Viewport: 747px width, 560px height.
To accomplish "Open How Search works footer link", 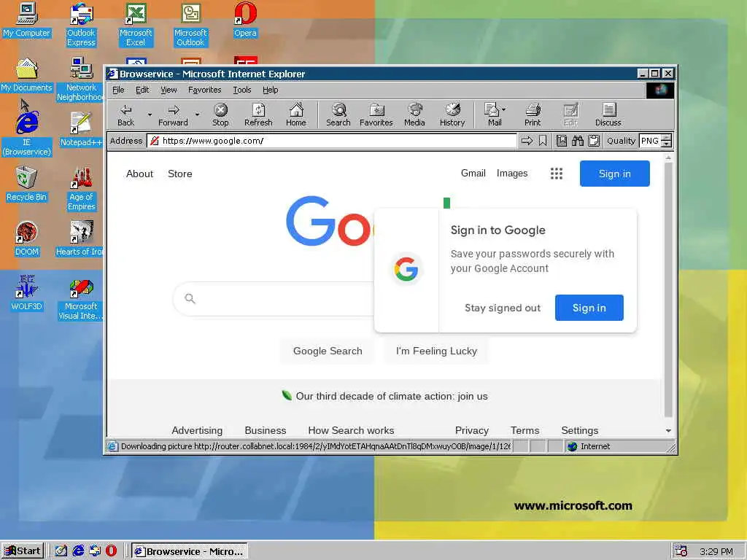I will 351,430.
